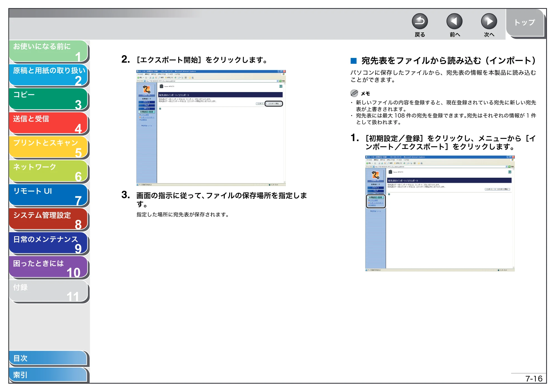Screen dimensions: 555x392
Task: Click page number 7-16
Action: pos(534,379)
